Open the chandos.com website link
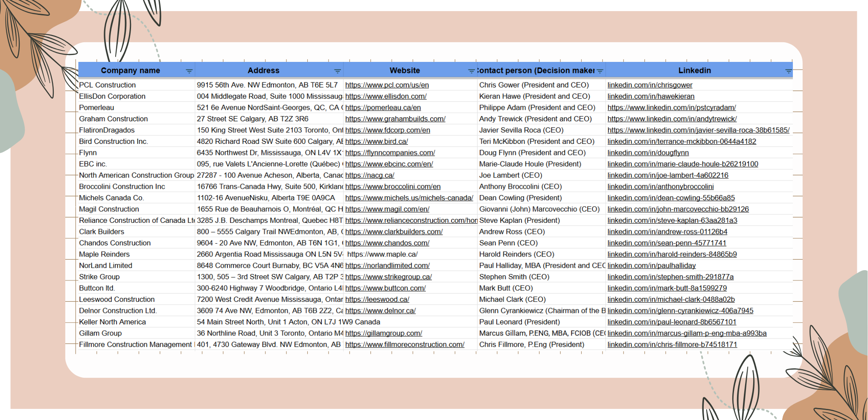This screenshot has width=868, height=420. click(387, 243)
